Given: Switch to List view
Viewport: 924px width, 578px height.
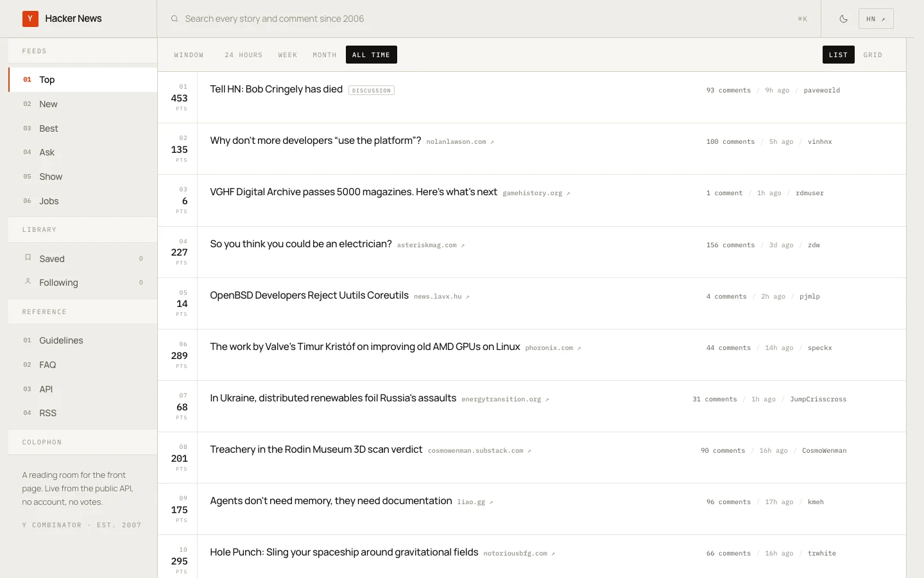Looking at the screenshot, I should coord(838,55).
